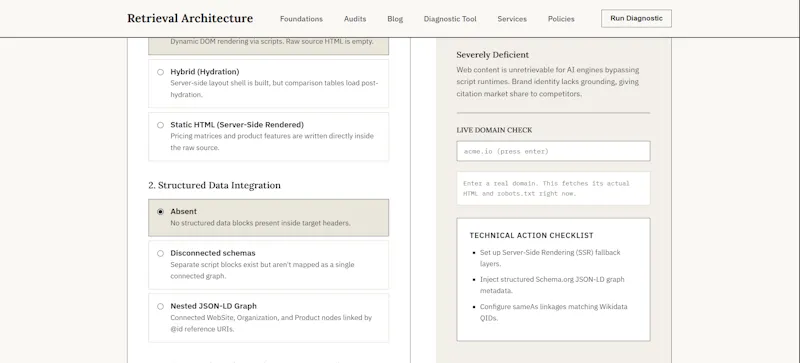Viewport: 800px width, 363px height.
Task: Open the Blog section
Action: pyautogui.click(x=395, y=19)
